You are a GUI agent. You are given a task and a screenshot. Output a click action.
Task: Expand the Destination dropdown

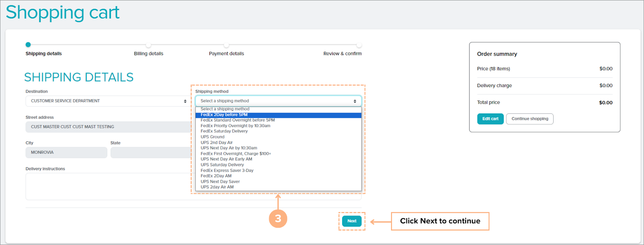pos(107,101)
